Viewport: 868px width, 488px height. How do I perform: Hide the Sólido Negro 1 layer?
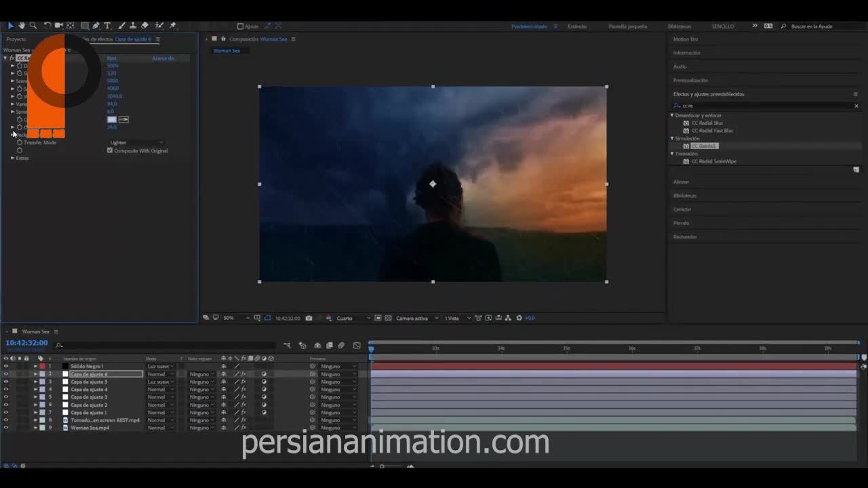6,366
